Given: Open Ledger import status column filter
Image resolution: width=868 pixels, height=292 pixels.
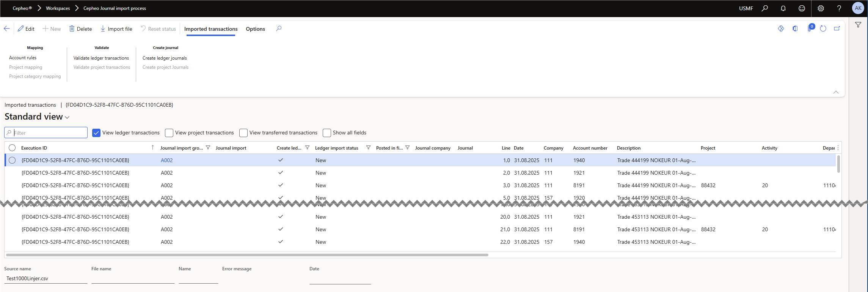Looking at the screenshot, I should point(368,148).
